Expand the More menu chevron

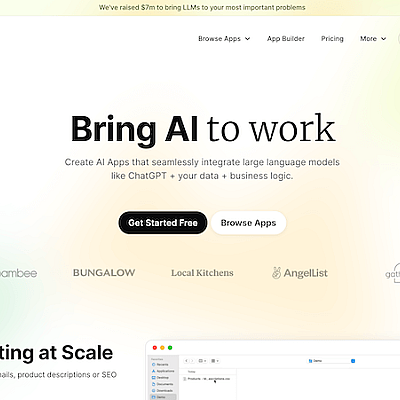pyautogui.click(x=384, y=39)
